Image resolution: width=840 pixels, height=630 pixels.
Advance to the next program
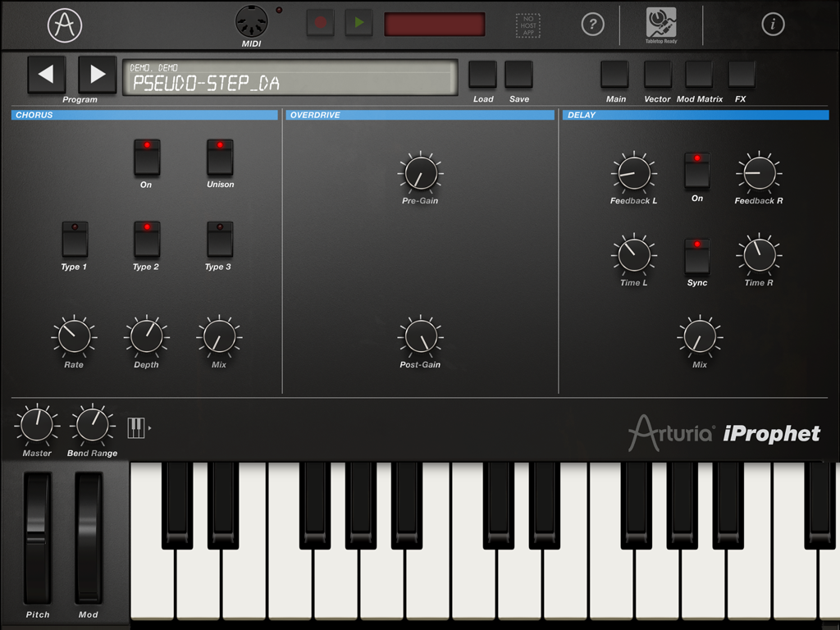click(98, 74)
